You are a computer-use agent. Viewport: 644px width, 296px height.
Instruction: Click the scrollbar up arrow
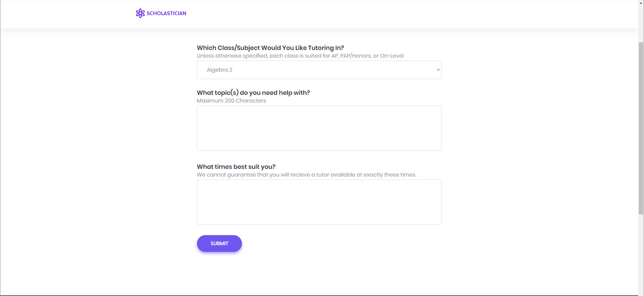click(x=641, y=3)
